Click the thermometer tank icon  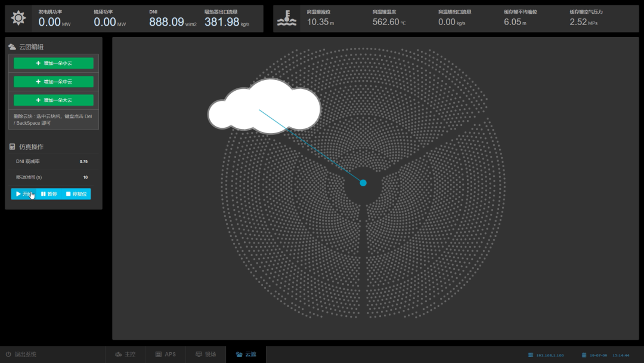coord(287,19)
